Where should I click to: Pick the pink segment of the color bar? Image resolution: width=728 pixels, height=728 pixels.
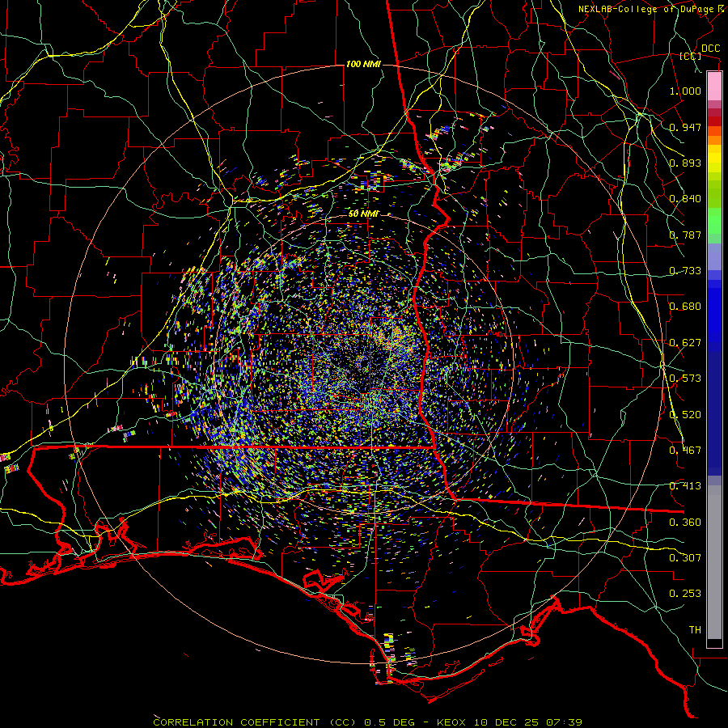click(714, 87)
